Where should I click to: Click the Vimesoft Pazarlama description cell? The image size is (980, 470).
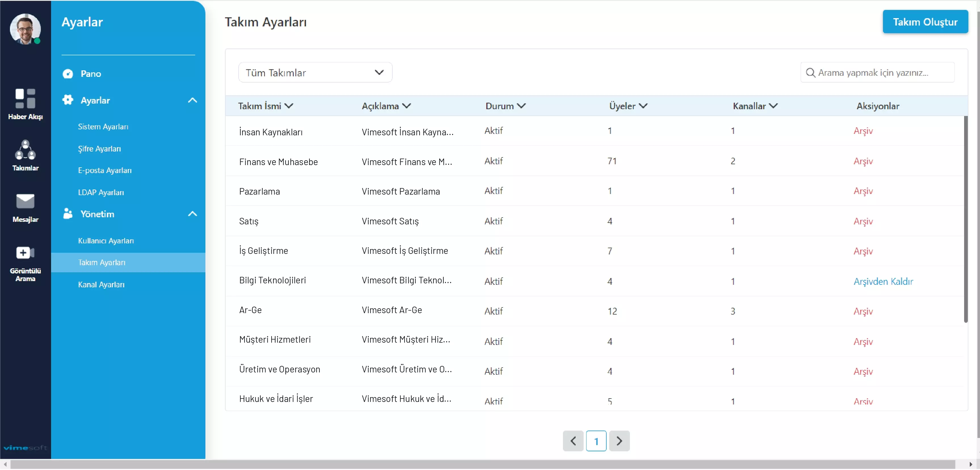pos(401,192)
